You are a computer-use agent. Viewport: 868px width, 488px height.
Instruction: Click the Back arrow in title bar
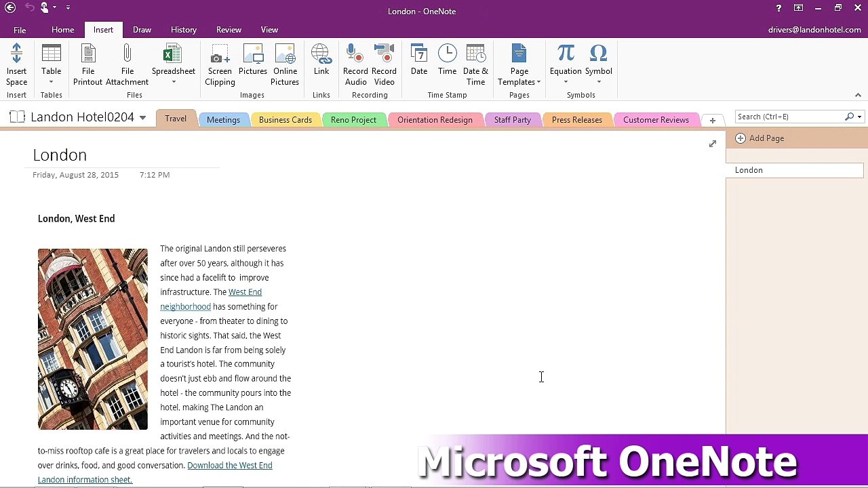pyautogui.click(x=10, y=7)
